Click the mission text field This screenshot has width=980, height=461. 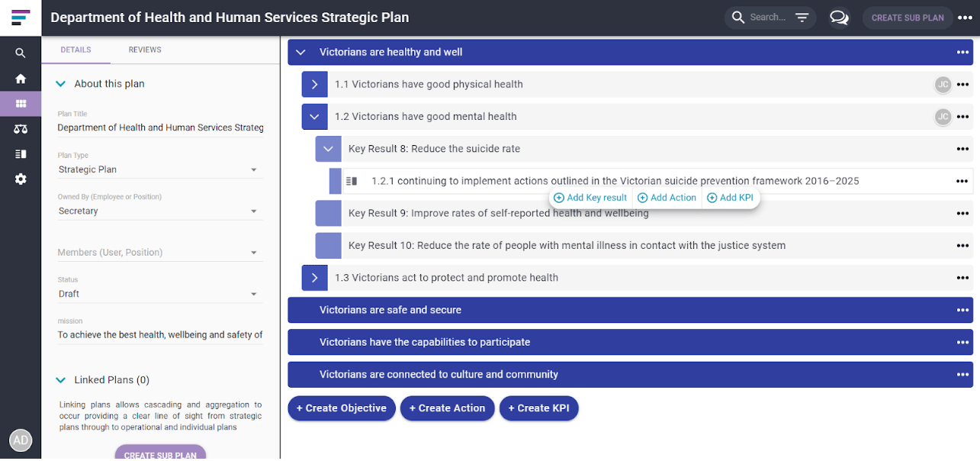(160, 334)
